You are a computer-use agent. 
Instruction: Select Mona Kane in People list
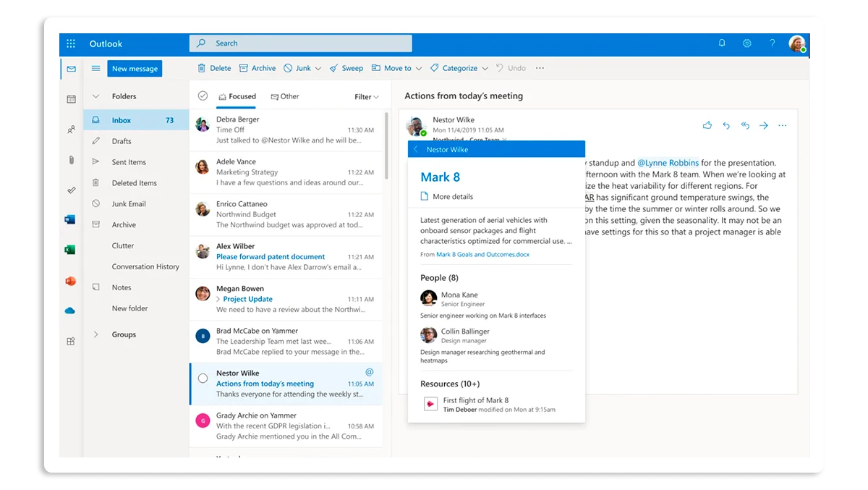[483, 305]
